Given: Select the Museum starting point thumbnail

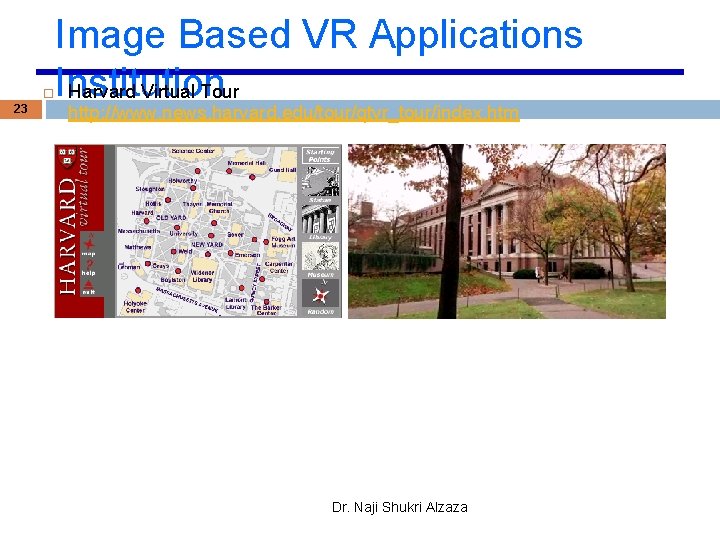Looking at the screenshot, I should pos(321,257).
